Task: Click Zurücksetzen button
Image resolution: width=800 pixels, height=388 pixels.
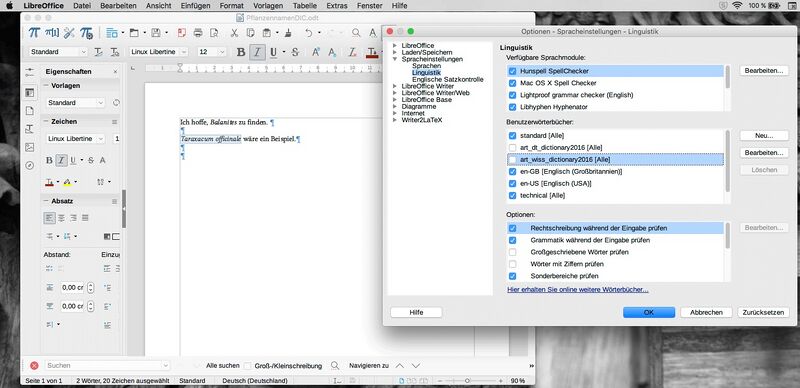Action: 763,312
